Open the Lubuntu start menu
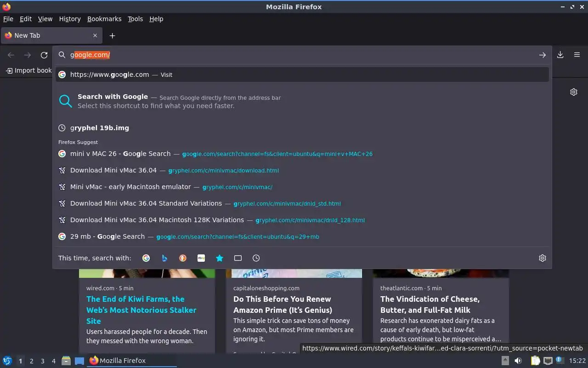Viewport: 588px width, 368px height. pos(7,361)
